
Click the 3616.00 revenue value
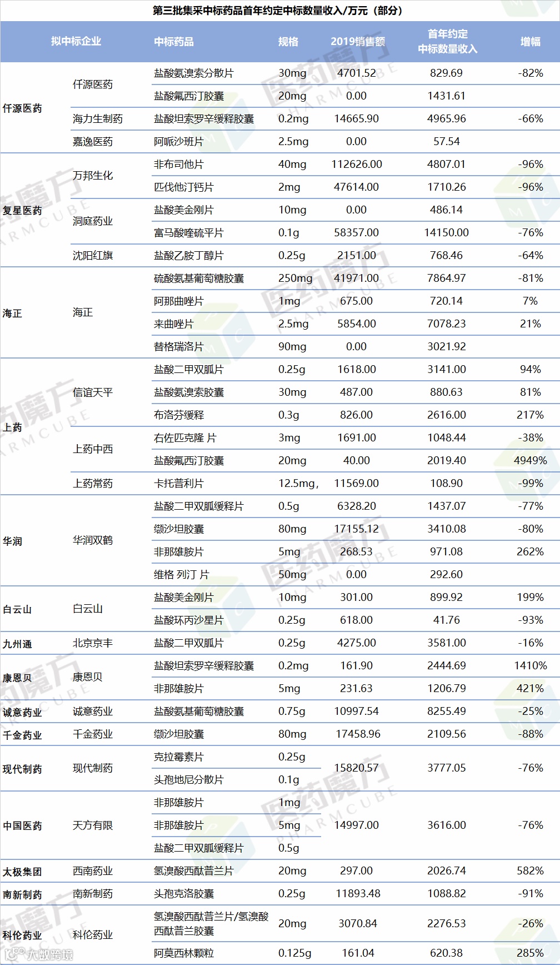coord(447,825)
